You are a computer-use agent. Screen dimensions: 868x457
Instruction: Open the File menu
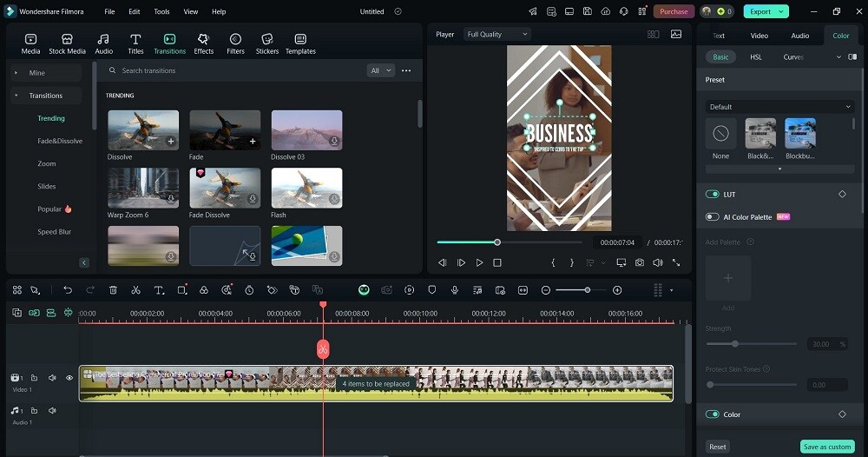pyautogui.click(x=109, y=11)
